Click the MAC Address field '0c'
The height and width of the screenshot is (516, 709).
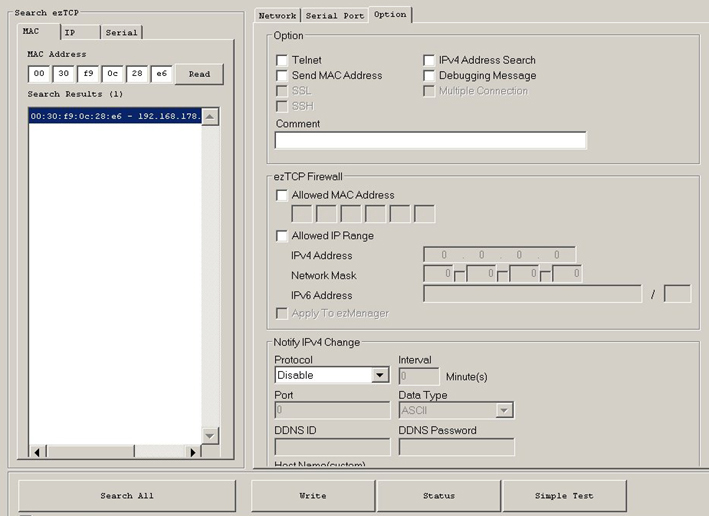tap(113, 74)
